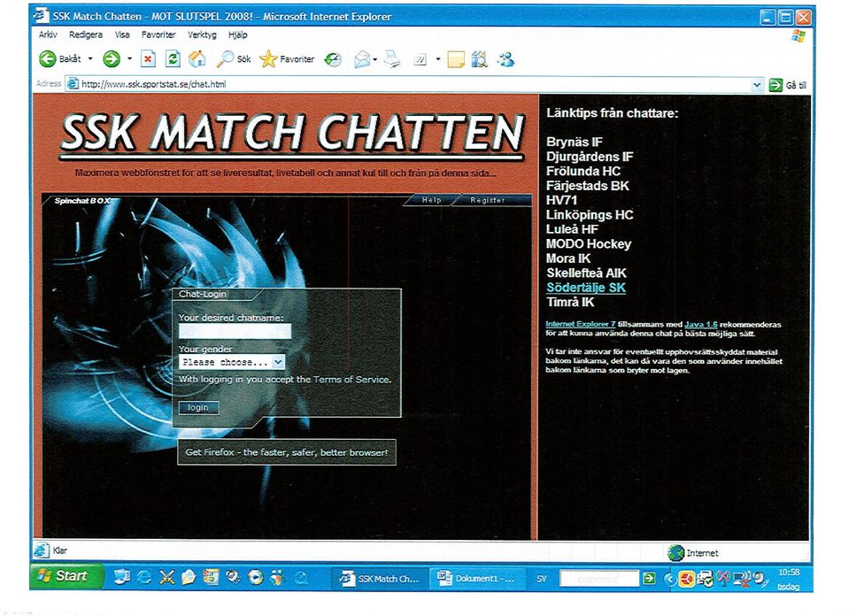The image size is (849, 616).
Task: Follow the Java 1.6 link
Action: 701,324
